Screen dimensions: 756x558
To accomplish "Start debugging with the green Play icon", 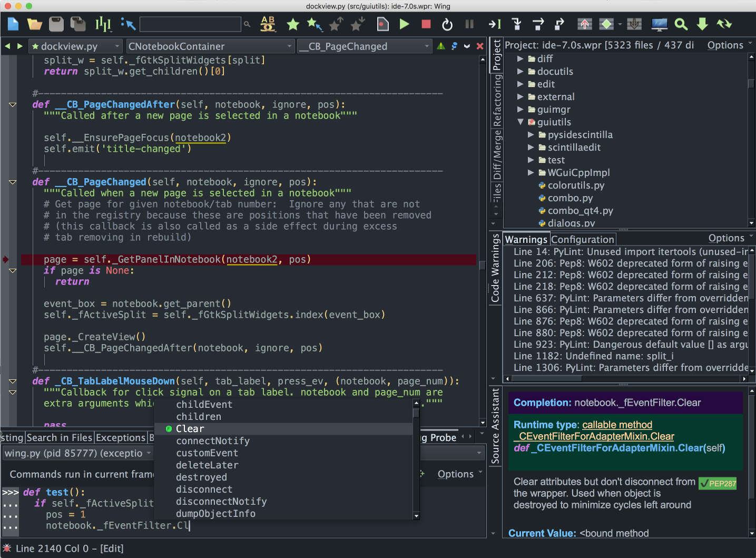I will pyautogui.click(x=404, y=24).
